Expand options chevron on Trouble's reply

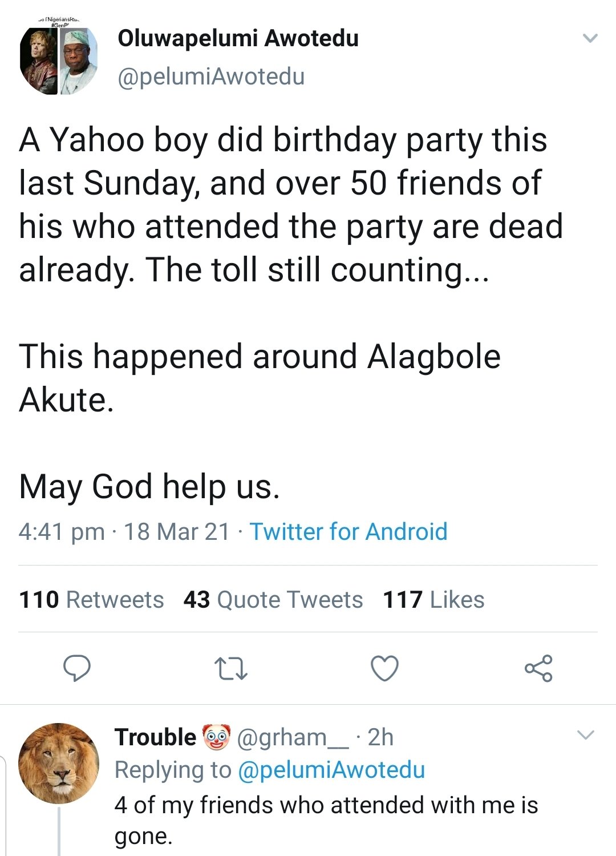tap(586, 735)
